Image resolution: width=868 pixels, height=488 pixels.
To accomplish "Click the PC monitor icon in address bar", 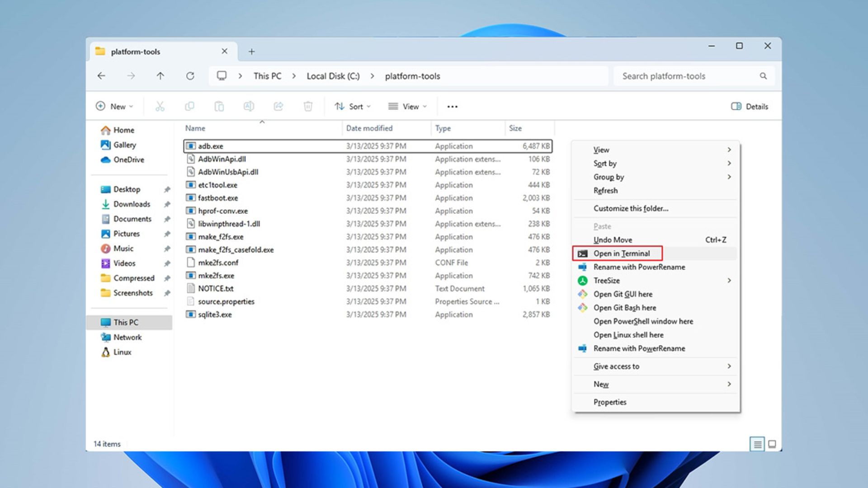I will coord(222,75).
